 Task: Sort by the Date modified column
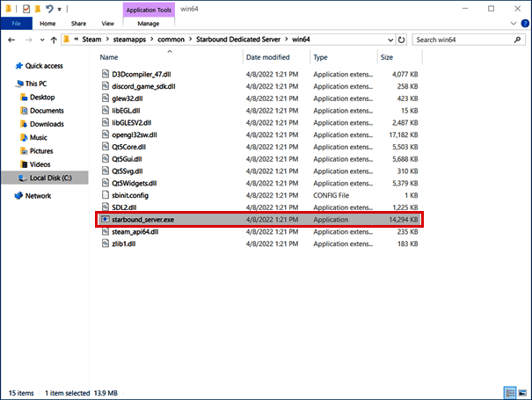pos(267,57)
